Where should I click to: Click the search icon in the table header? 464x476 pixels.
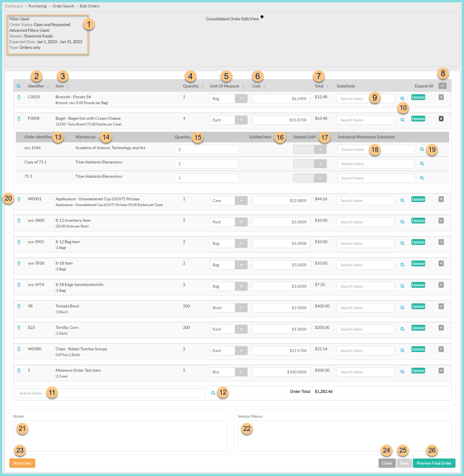(x=19, y=86)
